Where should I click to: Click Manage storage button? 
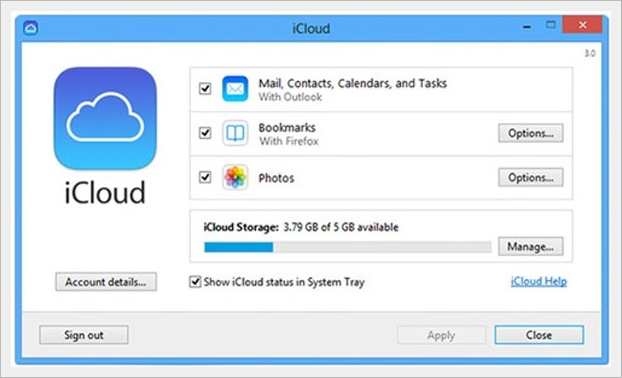tap(531, 247)
